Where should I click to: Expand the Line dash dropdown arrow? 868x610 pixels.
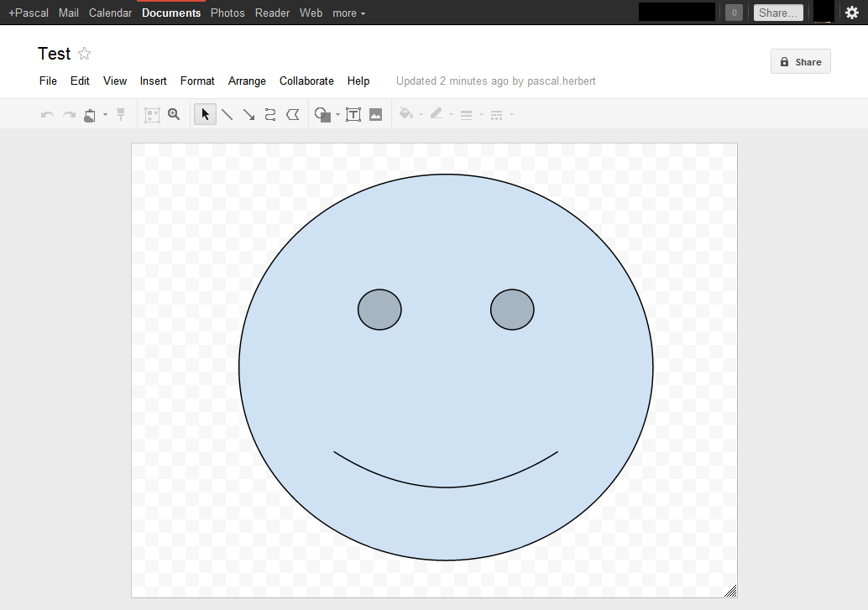tap(511, 115)
